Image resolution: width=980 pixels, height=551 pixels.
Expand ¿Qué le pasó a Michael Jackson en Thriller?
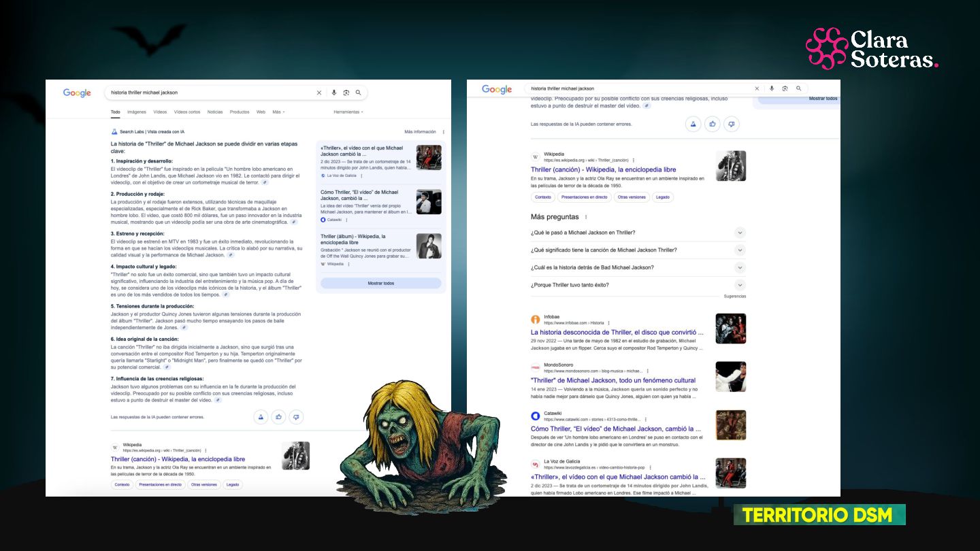click(638, 233)
